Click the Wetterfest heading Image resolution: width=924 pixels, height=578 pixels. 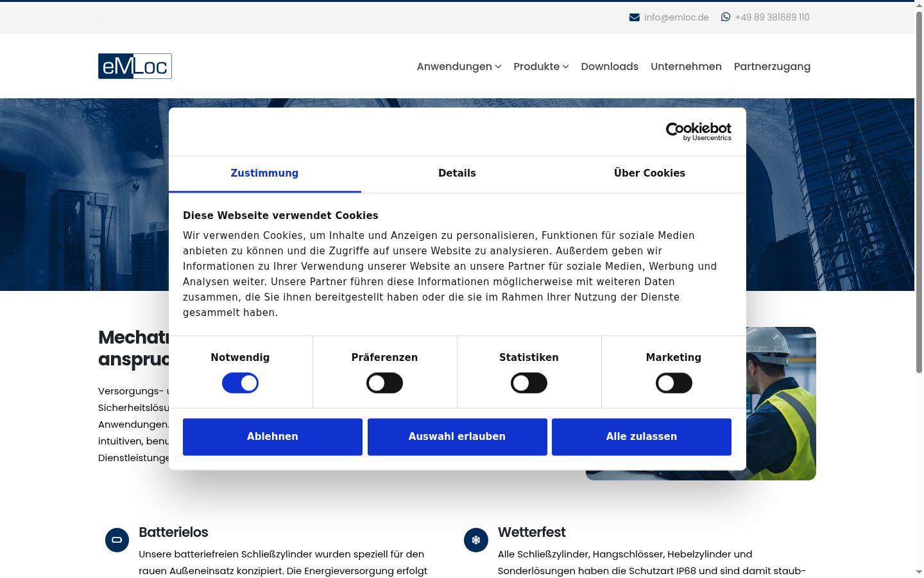coord(531,532)
